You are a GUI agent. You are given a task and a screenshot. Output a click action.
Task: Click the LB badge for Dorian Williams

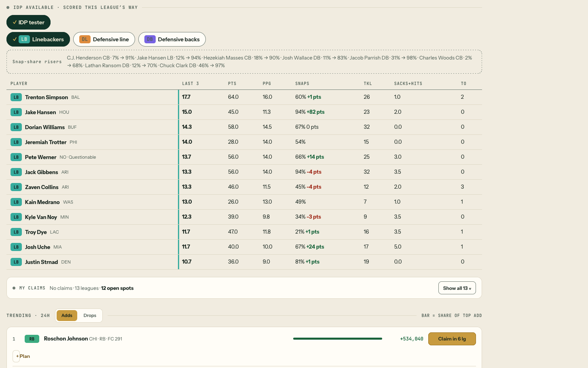(x=16, y=127)
